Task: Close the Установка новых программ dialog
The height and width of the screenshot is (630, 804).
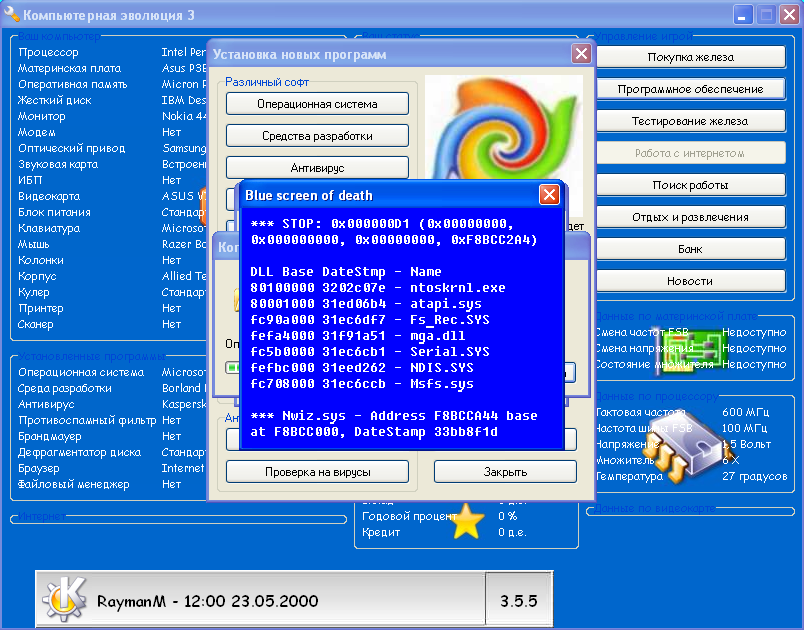Action: (x=581, y=54)
